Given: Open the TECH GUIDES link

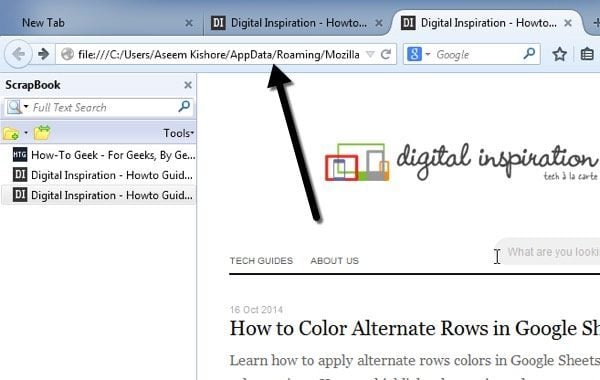Looking at the screenshot, I should tap(261, 261).
